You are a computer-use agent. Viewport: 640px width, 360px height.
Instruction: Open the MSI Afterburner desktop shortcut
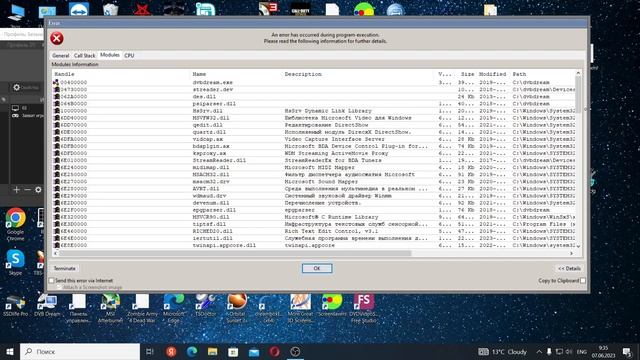click(110, 308)
